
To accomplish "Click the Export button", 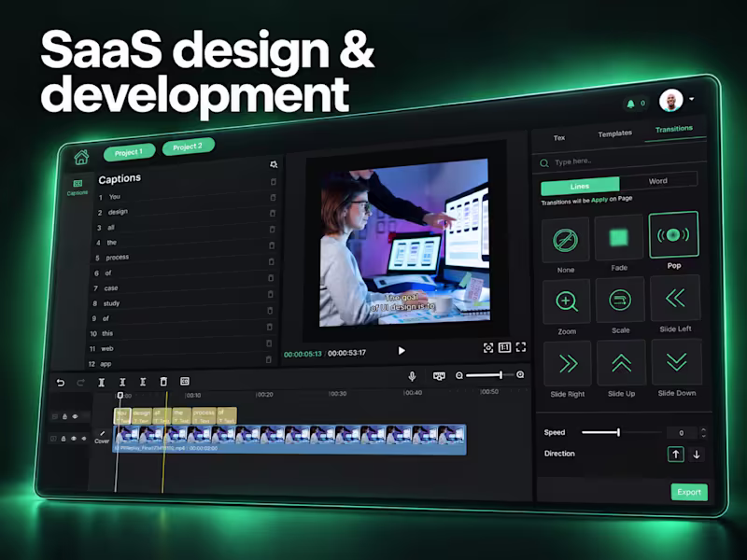I will point(689,492).
